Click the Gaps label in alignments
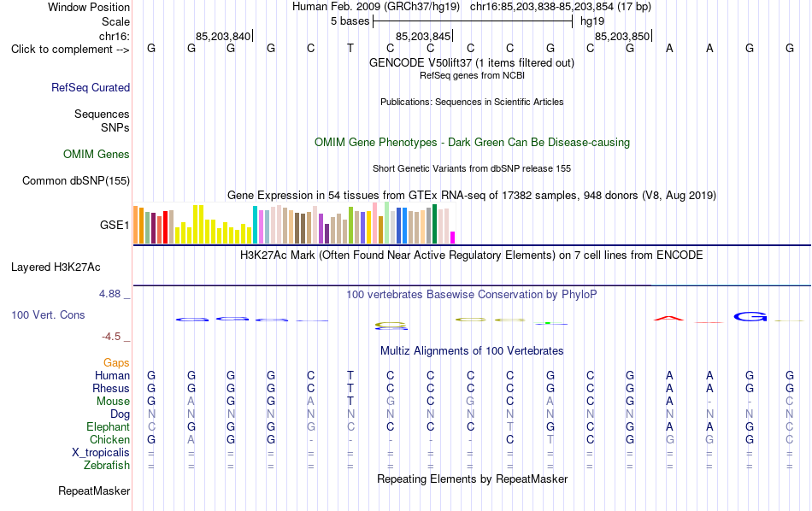This screenshot has width=812, height=511. (116, 363)
